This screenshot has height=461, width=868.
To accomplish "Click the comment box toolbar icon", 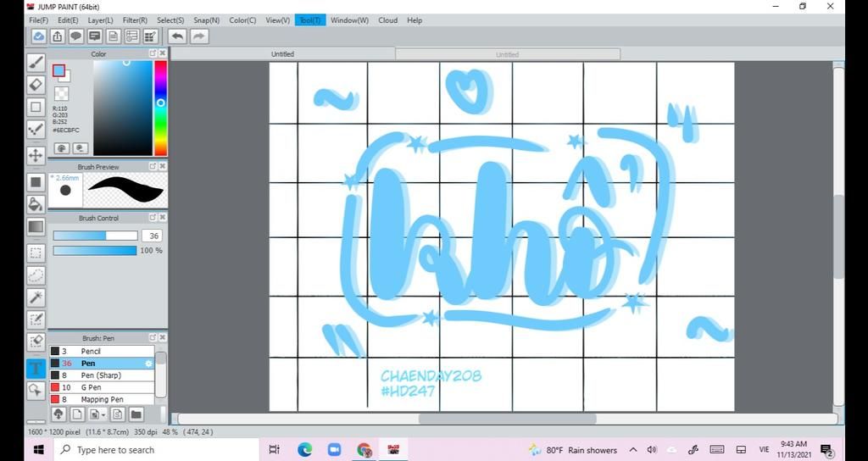I will 95,36.
